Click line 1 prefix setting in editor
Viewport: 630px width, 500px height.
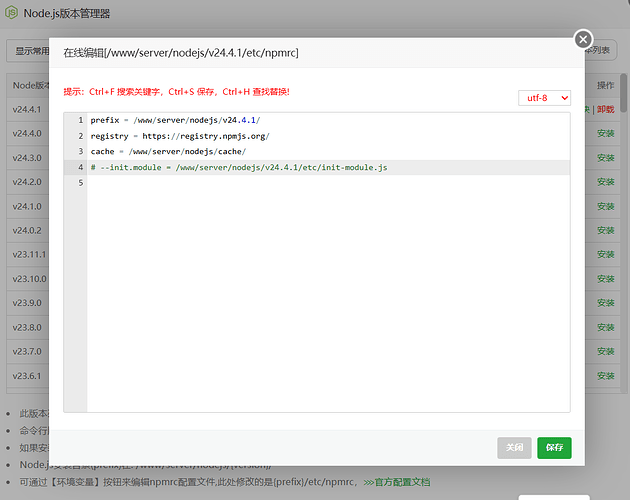point(175,120)
